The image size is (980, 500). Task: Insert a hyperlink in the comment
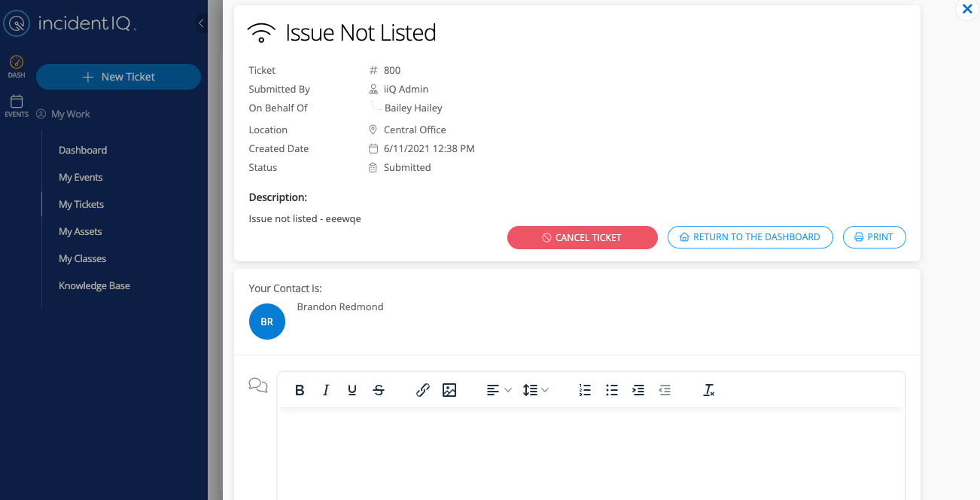[423, 390]
